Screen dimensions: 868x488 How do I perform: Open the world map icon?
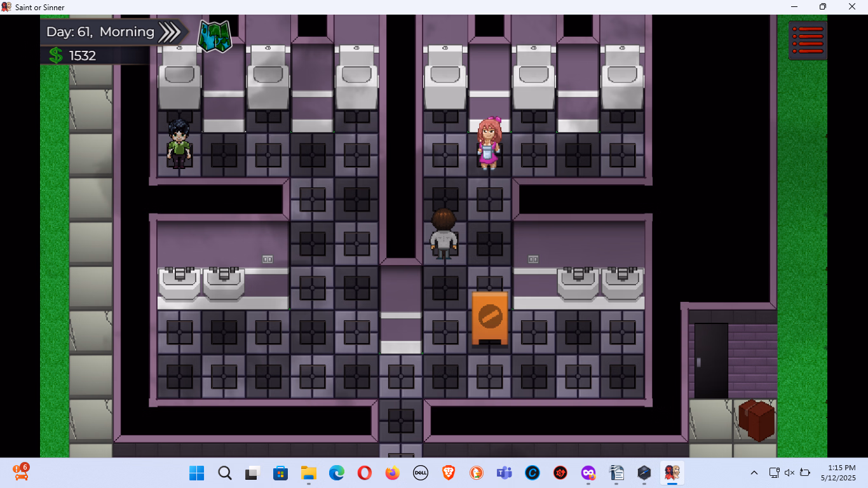[x=215, y=36]
